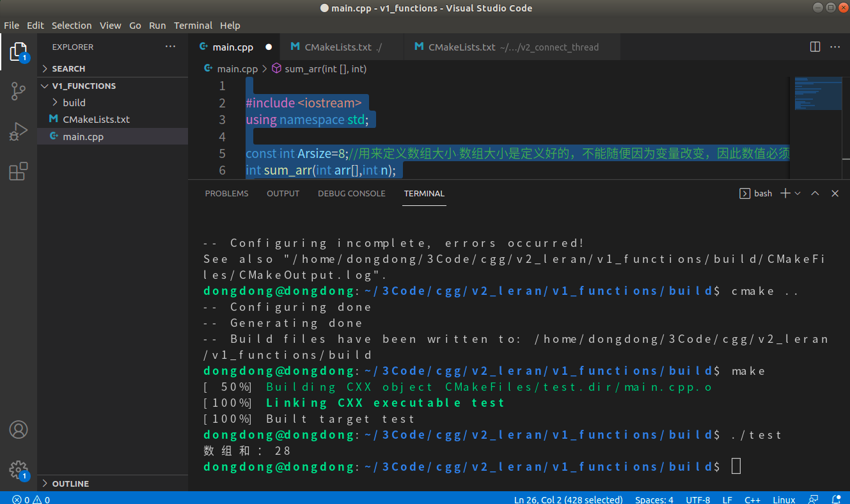Split the editor to the right
This screenshot has height=504, width=850.
coord(815,47)
